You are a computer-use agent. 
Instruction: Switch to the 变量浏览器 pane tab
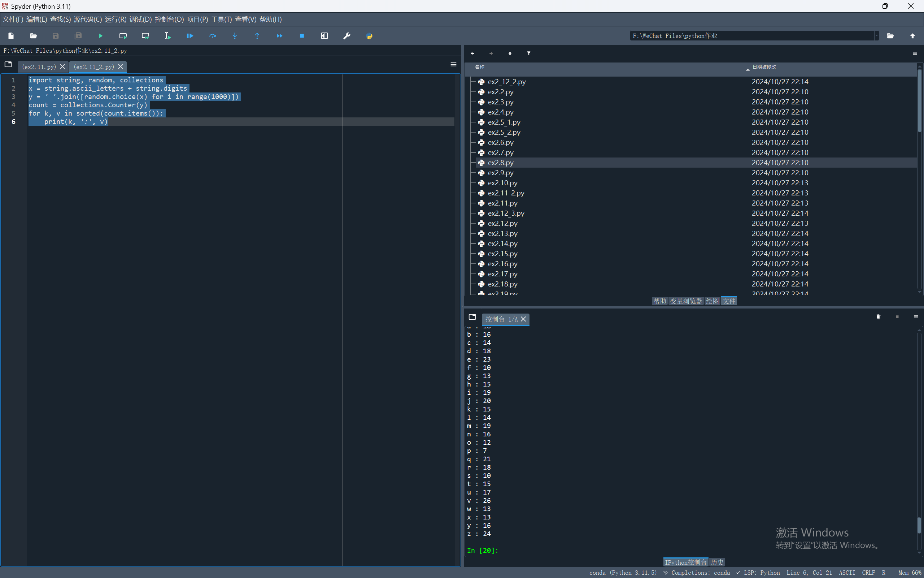(x=686, y=301)
